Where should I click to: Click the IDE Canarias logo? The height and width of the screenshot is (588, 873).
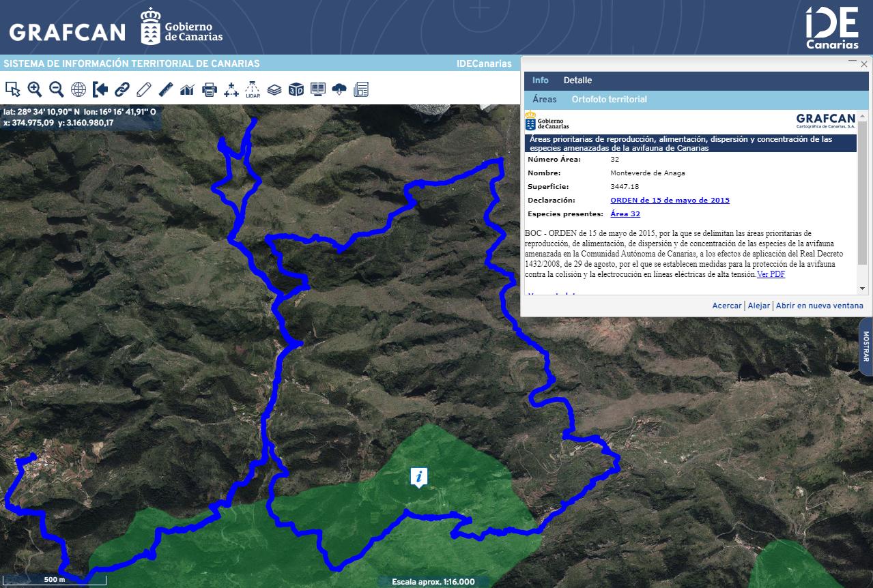[832, 28]
